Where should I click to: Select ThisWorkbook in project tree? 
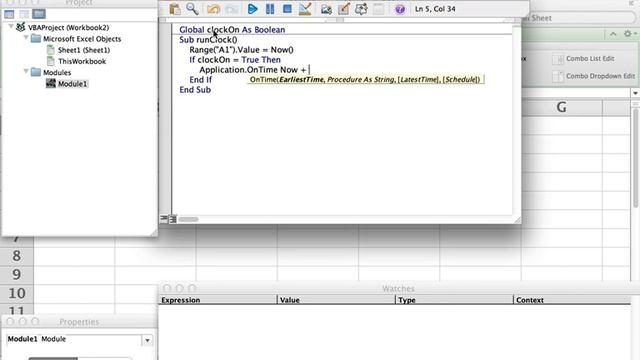pos(82,61)
